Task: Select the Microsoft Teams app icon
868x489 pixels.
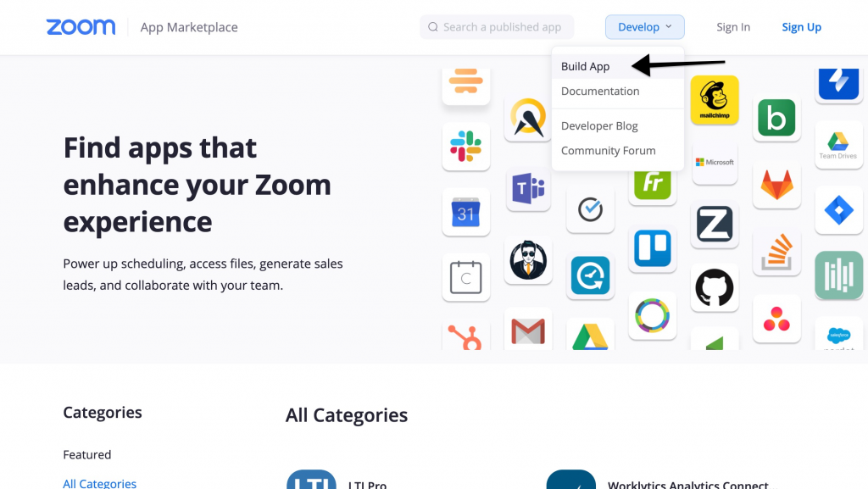Action: (528, 188)
